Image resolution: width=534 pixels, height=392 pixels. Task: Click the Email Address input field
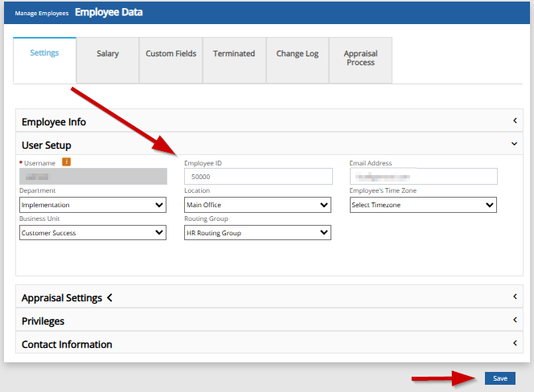click(x=423, y=177)
